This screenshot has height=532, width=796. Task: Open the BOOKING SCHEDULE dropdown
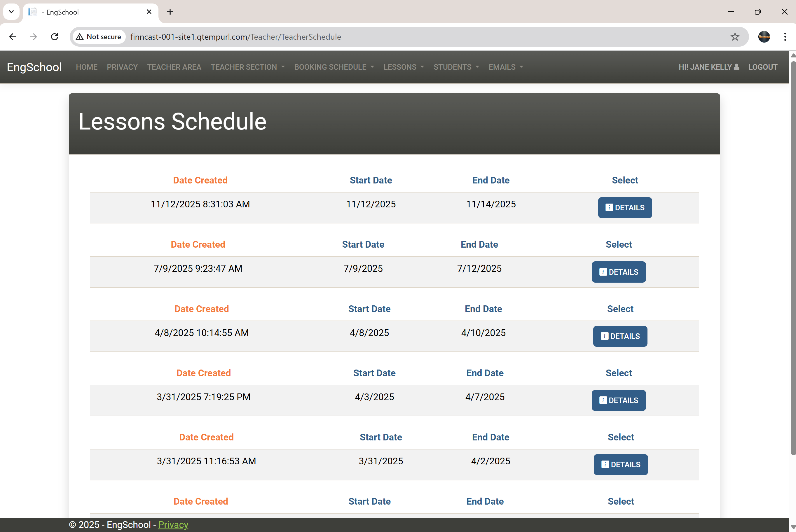[334, 67]
